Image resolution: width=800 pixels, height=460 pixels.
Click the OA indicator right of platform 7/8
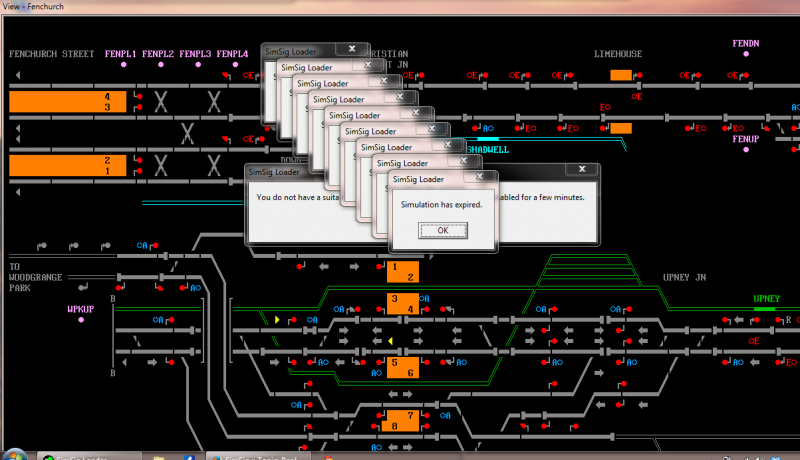point(445,416)
